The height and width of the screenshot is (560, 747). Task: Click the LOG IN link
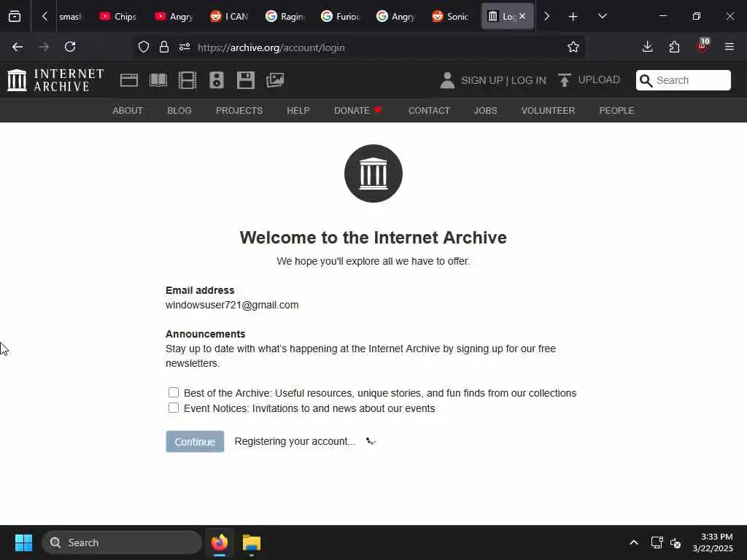(x=529, y=80)
